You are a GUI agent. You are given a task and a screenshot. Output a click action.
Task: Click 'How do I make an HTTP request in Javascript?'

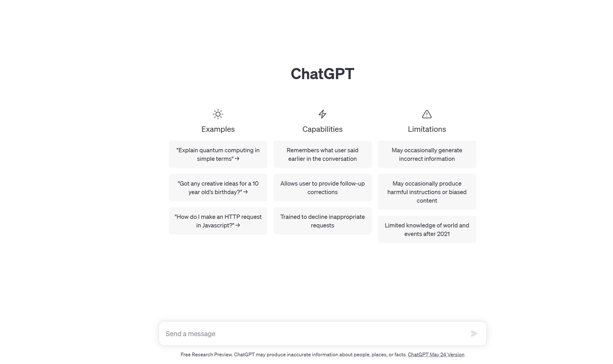click(x=218, y=221)
